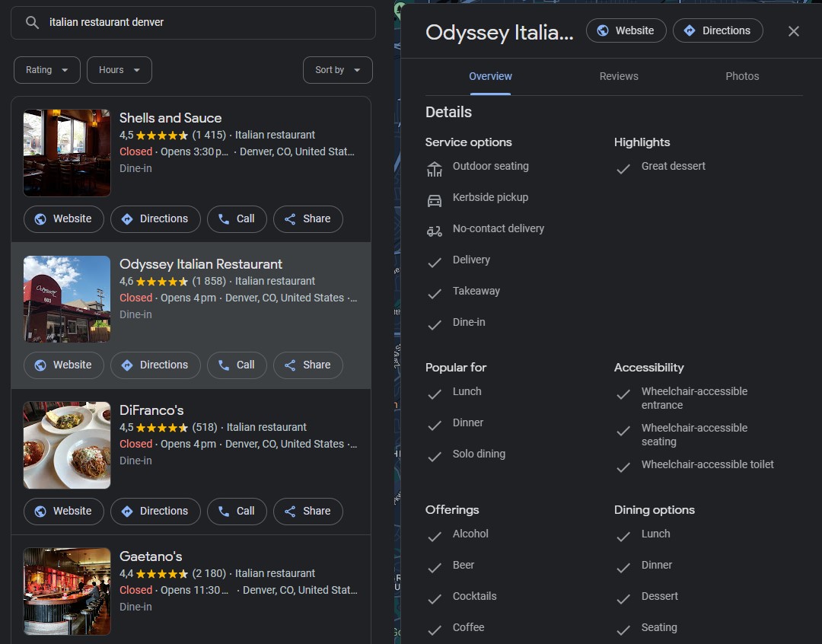Viewport: 822px width, 644px height.
Task: Click the globe icon in detail panel header
Action: click(603, 31)
